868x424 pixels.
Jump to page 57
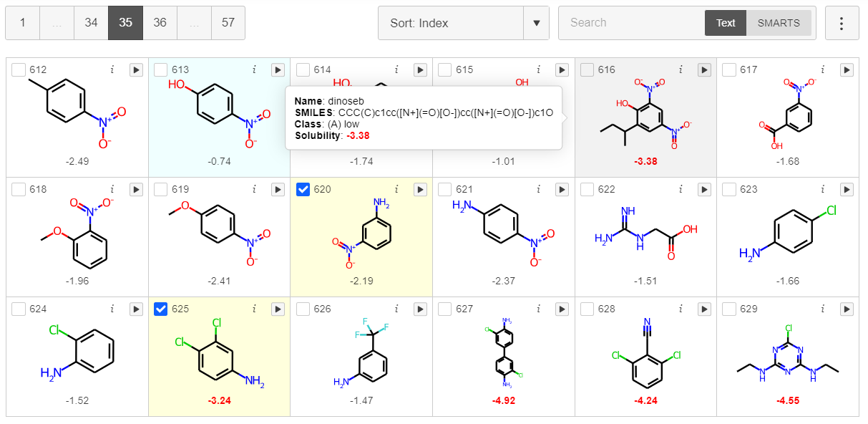point(228,23)
